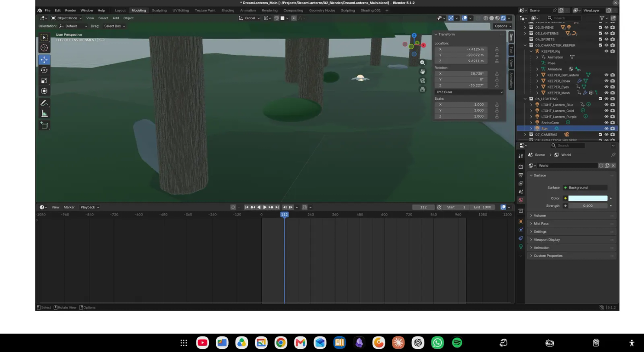Switch to Solid viewport shading

[x=491, y=18]
